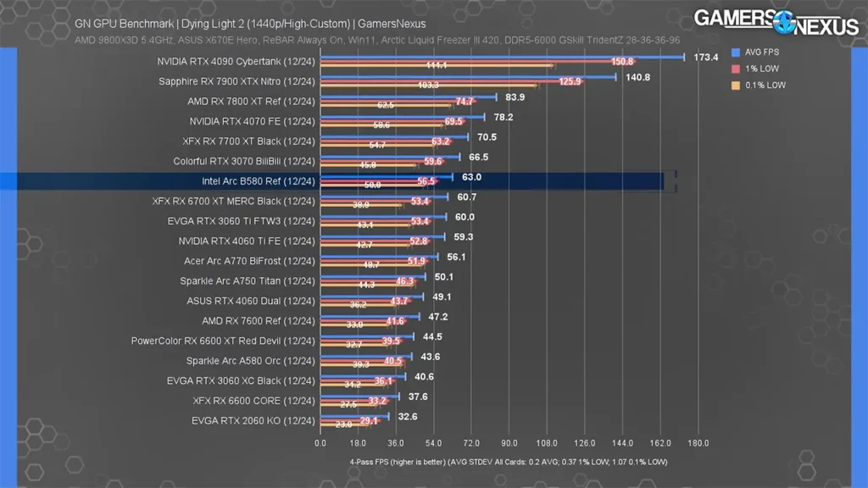The image size is (868, 488).
Task: Click the 49.1 average FPS value
Action: 442,297
